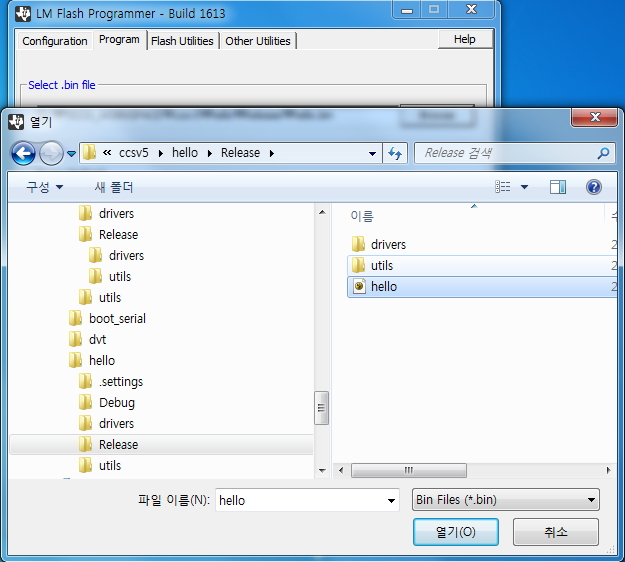Click the hello breadcrumb segment

point(185,153)
